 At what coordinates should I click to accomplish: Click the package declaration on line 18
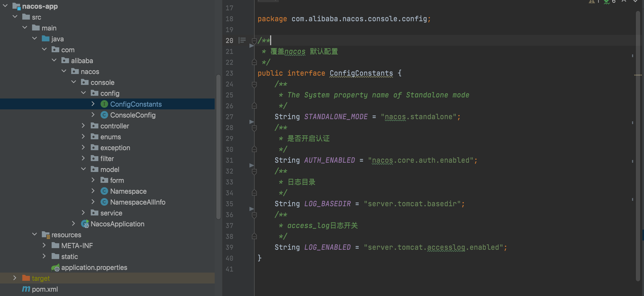click(344, 19)
